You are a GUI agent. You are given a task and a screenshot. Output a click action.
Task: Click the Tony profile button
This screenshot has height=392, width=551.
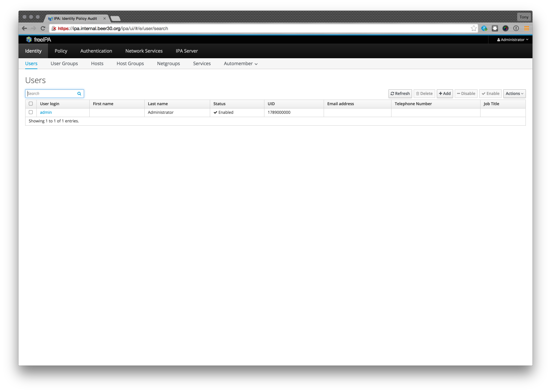click(524, 17)
